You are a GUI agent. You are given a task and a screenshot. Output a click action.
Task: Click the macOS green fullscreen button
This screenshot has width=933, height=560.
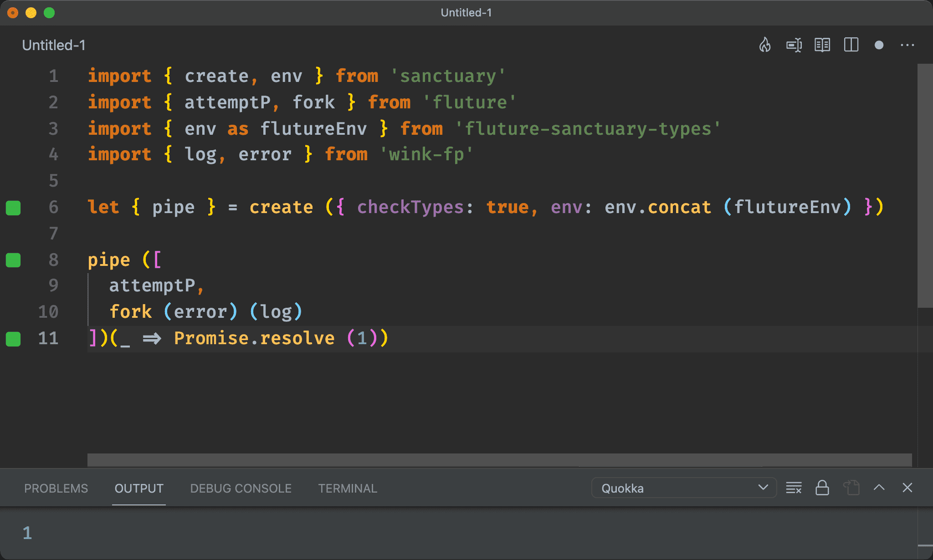coord(49,13)
